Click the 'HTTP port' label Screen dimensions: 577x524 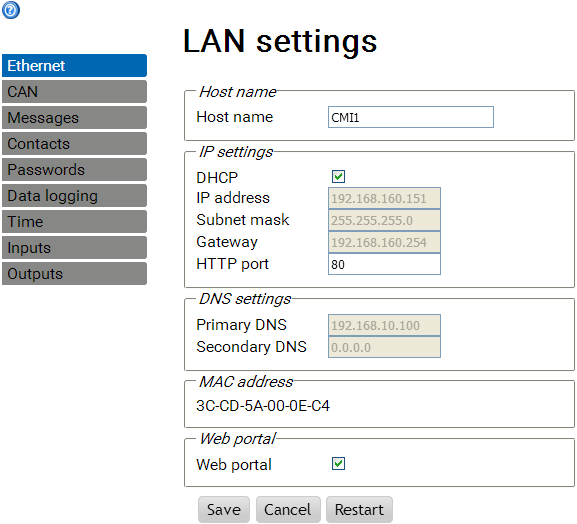pyautogui.click(x=233, y=264)
